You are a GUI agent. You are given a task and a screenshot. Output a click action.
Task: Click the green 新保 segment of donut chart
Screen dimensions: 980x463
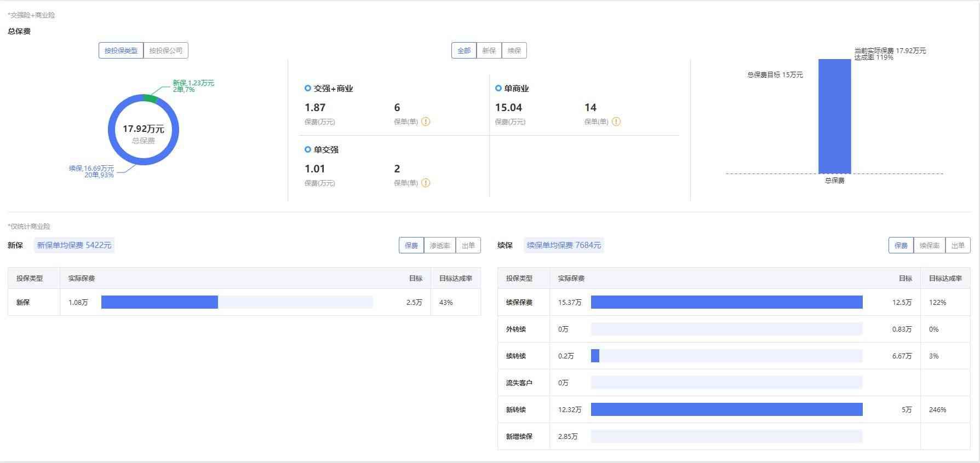pos(150,98)
